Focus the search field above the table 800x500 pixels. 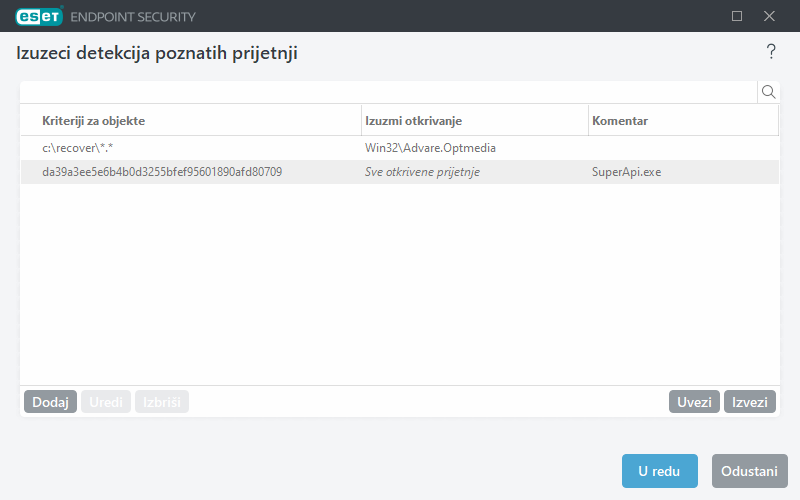click(388, 92)
